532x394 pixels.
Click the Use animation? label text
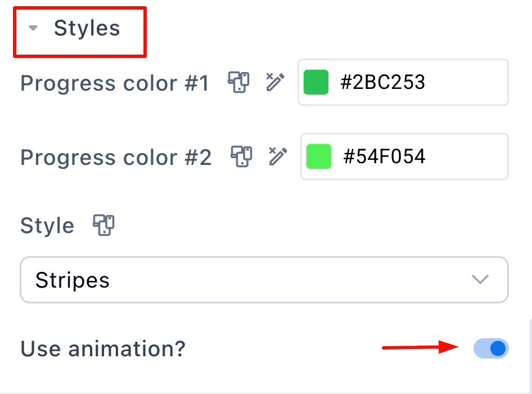click(x=103, y=349)
